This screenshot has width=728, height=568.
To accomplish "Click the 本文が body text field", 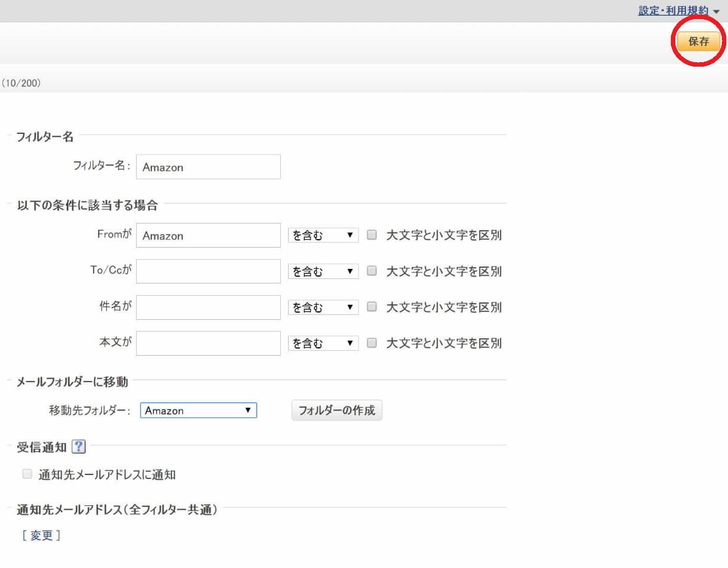I will pyautogui.click(x=208, y=343).
